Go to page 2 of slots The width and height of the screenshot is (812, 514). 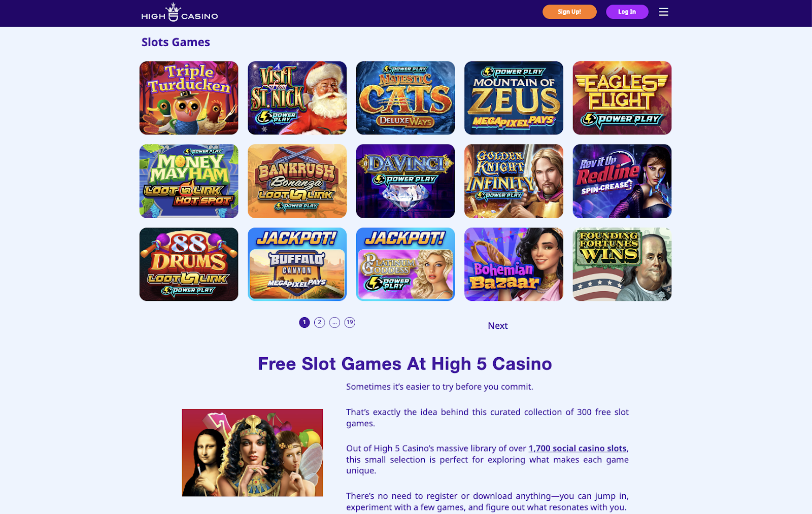(319, 322)
